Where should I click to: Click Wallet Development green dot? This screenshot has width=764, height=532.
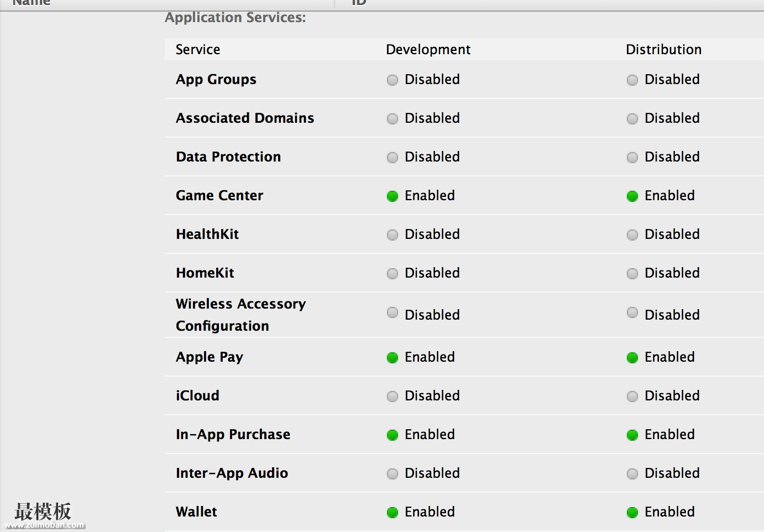point(393,513)
